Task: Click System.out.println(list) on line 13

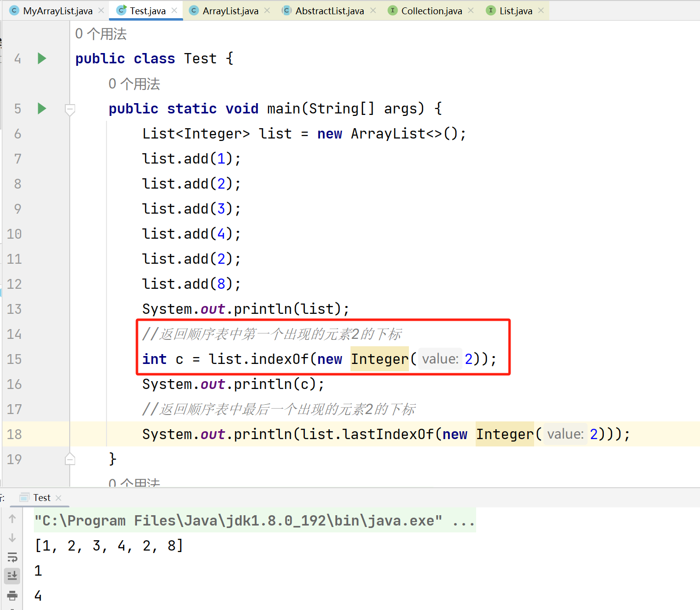Action: click(242, 309)
